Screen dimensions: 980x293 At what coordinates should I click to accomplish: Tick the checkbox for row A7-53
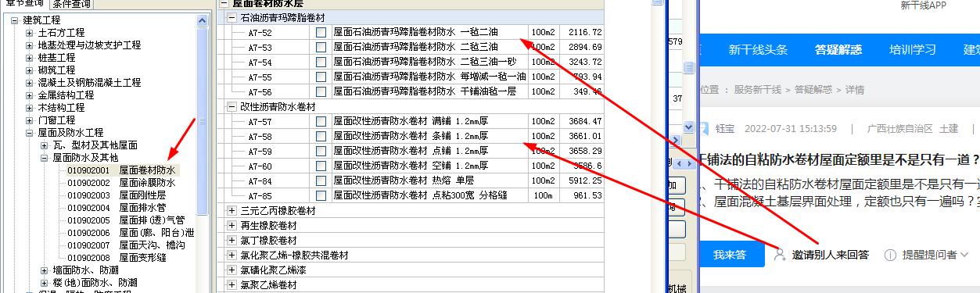321,48
